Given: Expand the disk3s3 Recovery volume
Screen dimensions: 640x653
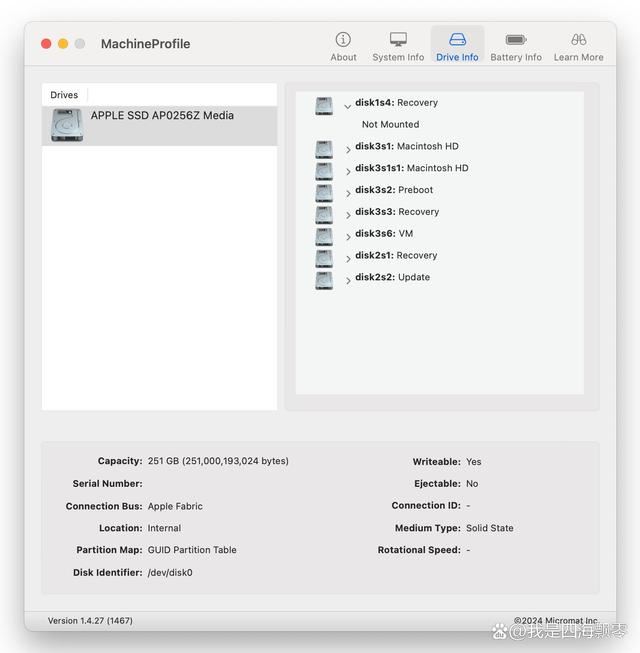Looking at the screenshot, I should click(348, 215).
